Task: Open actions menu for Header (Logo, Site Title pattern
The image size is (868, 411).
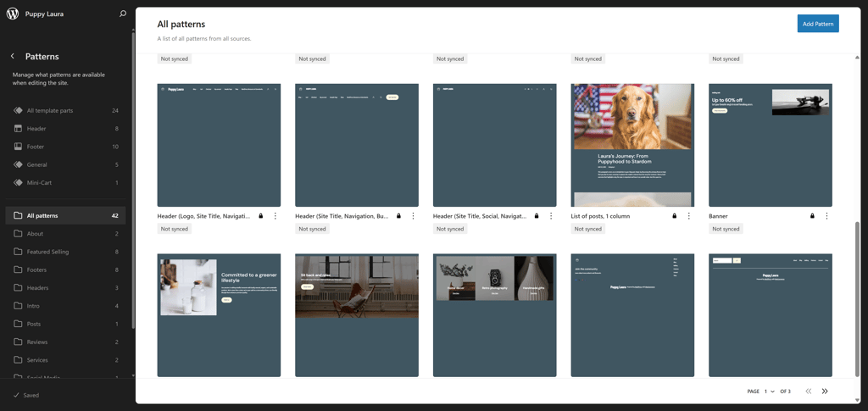Action: [275, 216]
